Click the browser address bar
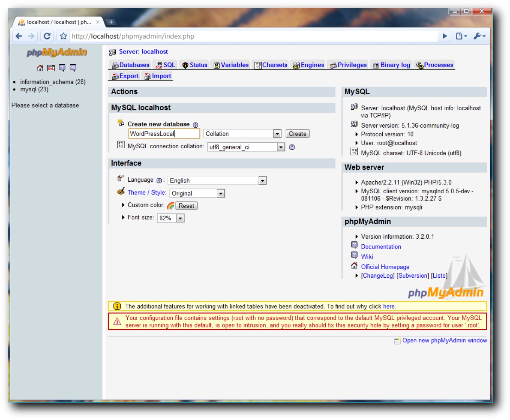 pyautogui.click(x=253, y=36)
